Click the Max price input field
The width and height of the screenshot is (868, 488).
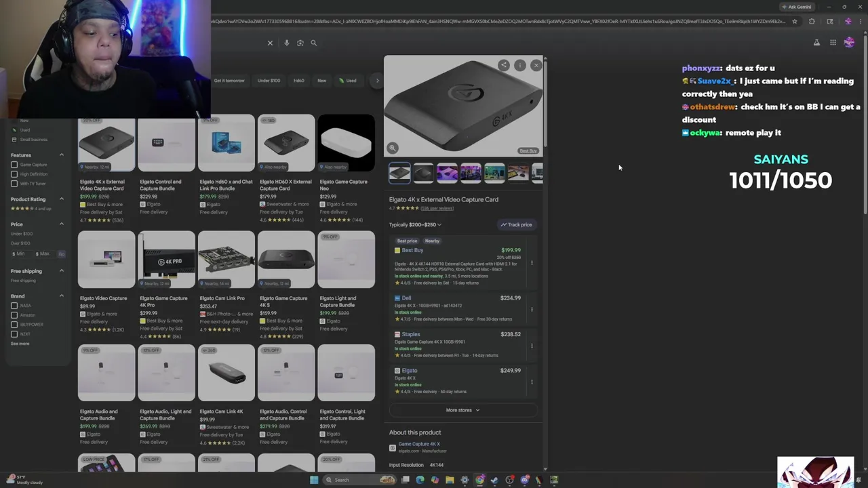point(43,253)
